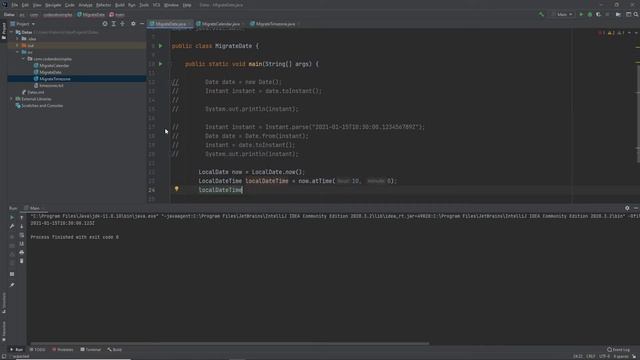Switch to MigrateCalendar.java editor tab
640x360 pixels.
(x=221, y=24)
